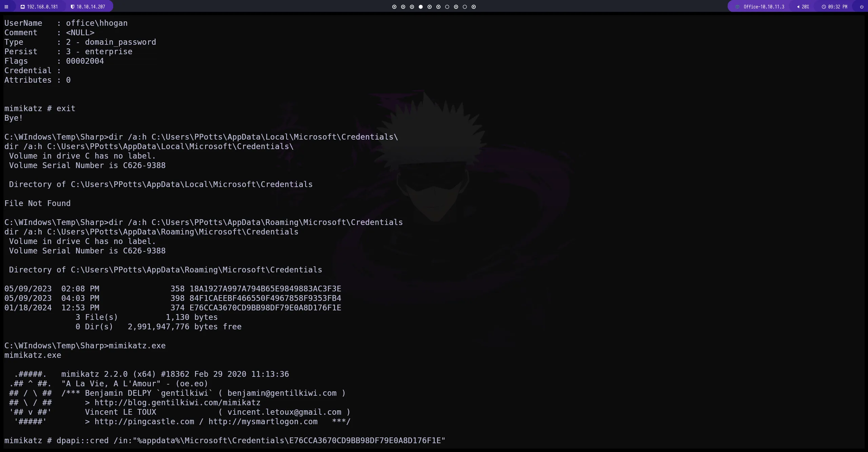Click the clock icon in bar

824,7
